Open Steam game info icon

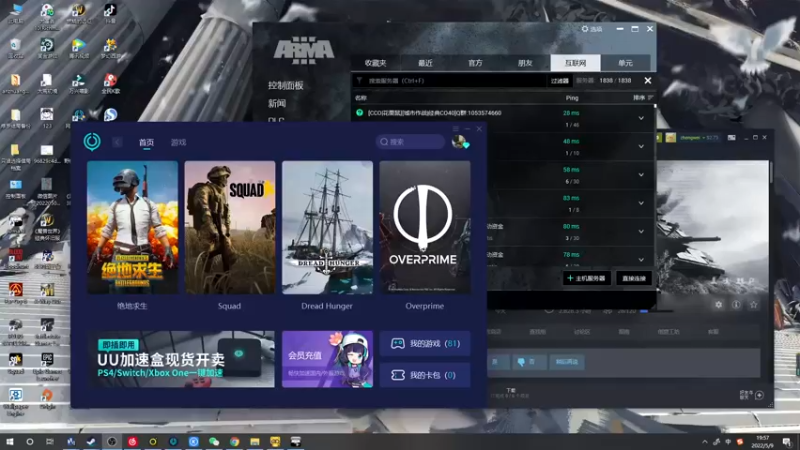tap(736, 305)
